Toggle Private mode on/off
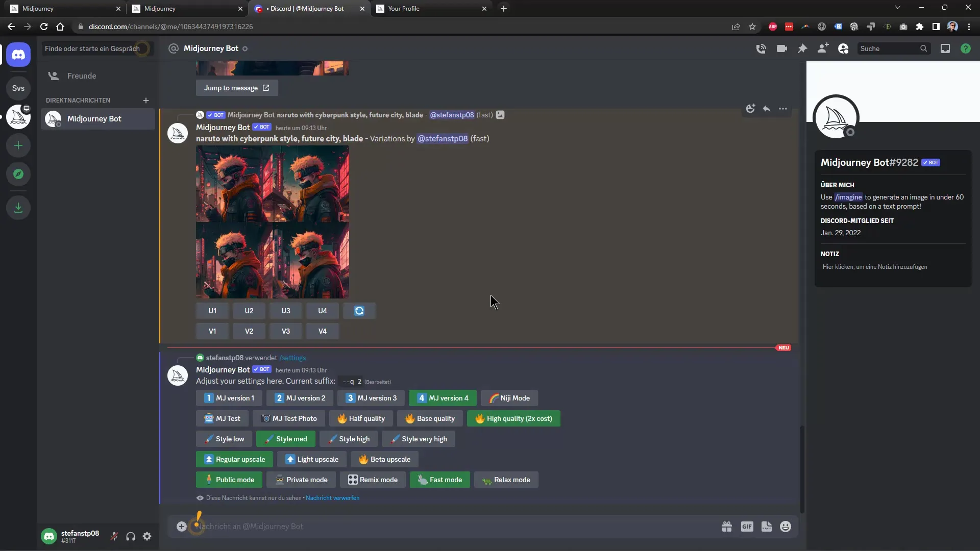980x551 pixels. tap(302, 479)
